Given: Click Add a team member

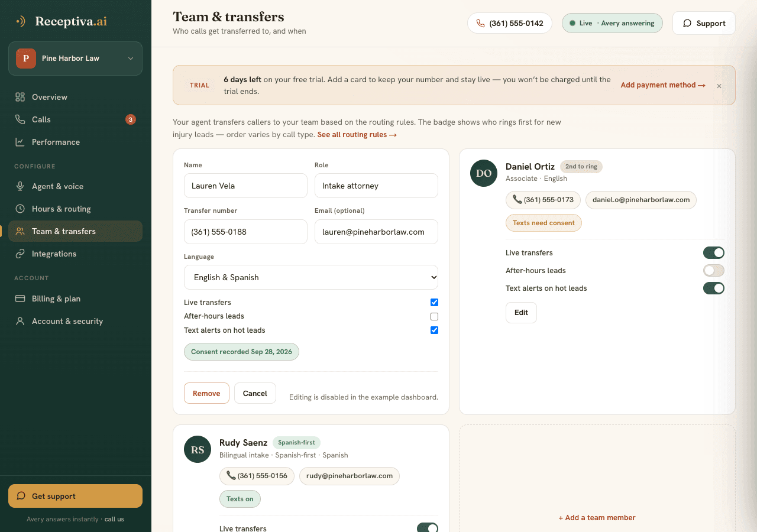Looking at the screenshot, I should tap(597, 518).
